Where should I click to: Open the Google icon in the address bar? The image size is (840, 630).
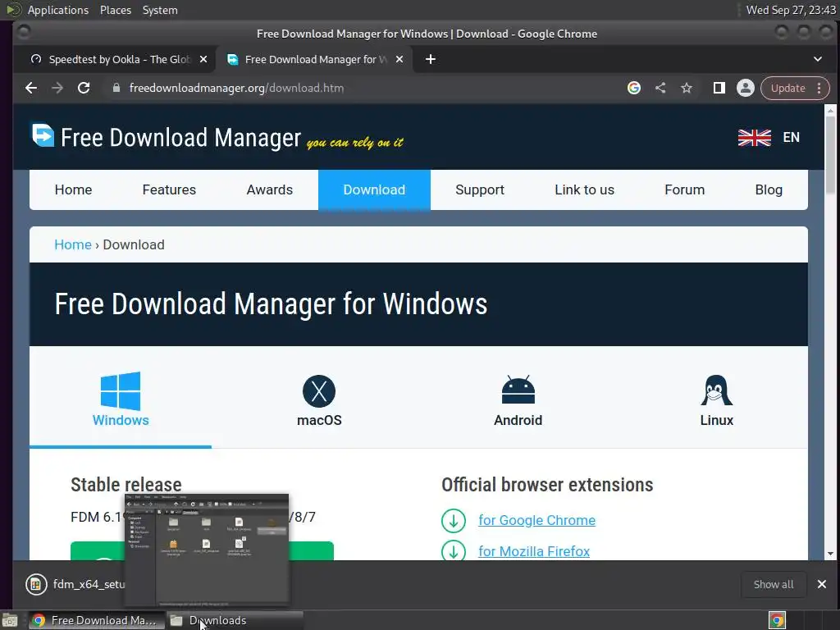tap(634, 88)
